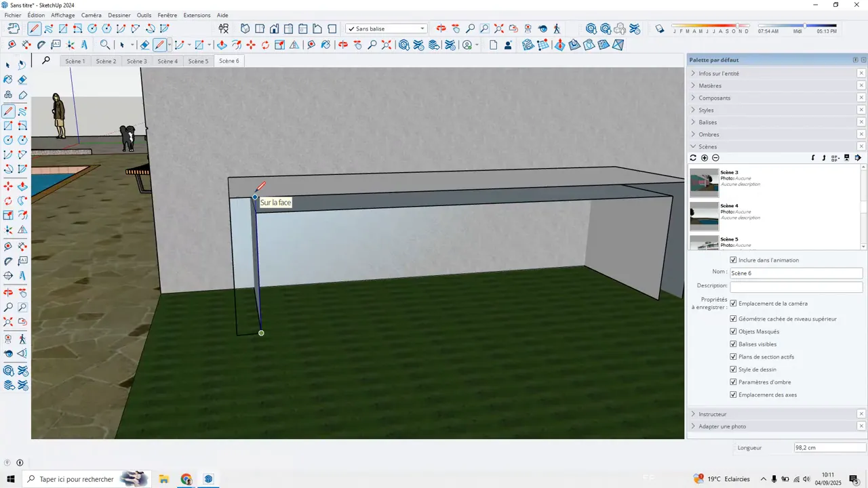Switch to Scène 1 tab

(75, 61)
